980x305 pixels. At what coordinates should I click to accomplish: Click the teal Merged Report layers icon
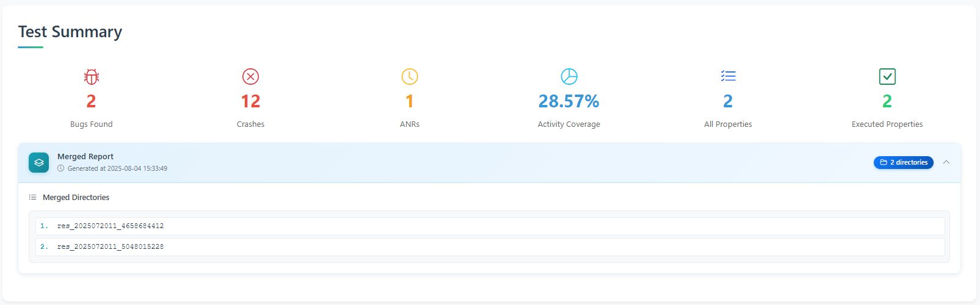click(38, 162)
